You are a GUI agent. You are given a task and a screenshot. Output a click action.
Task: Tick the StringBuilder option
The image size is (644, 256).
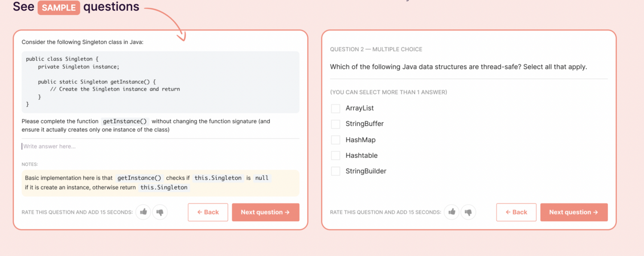335,171
